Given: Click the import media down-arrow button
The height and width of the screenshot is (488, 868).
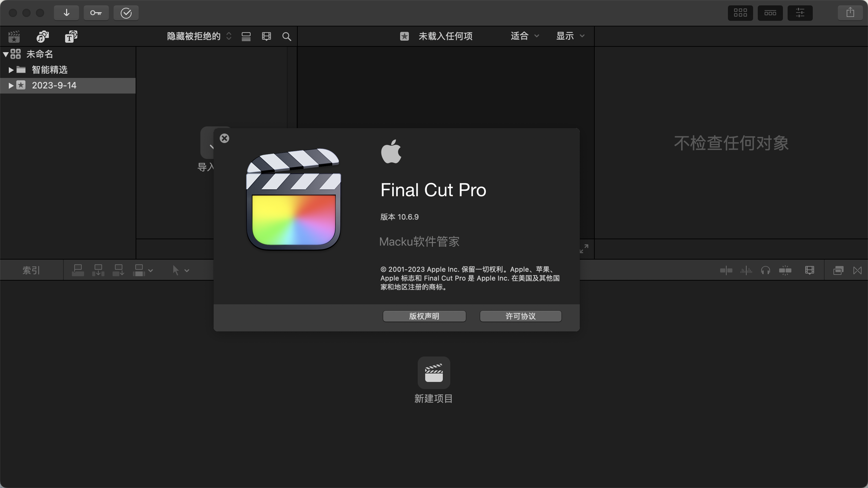Looking at the screenshot, I should pyautogui.click(x=66, y=13).
